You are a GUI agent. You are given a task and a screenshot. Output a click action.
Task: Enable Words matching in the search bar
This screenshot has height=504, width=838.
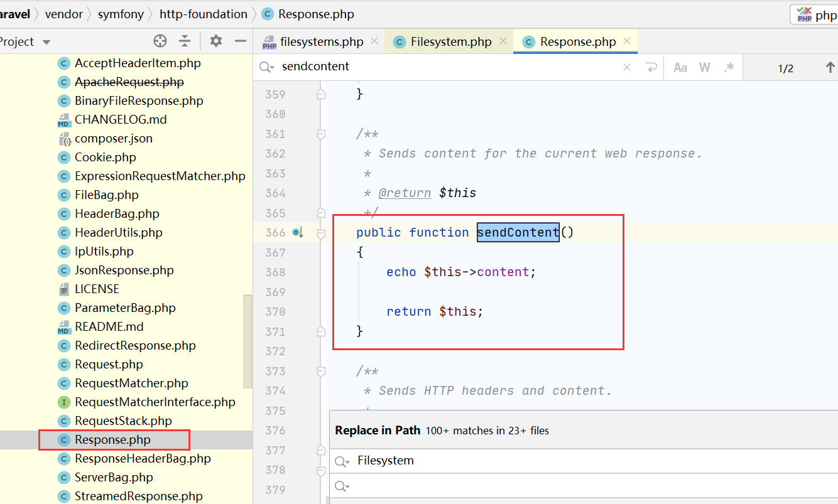click(x=704, y=67)
